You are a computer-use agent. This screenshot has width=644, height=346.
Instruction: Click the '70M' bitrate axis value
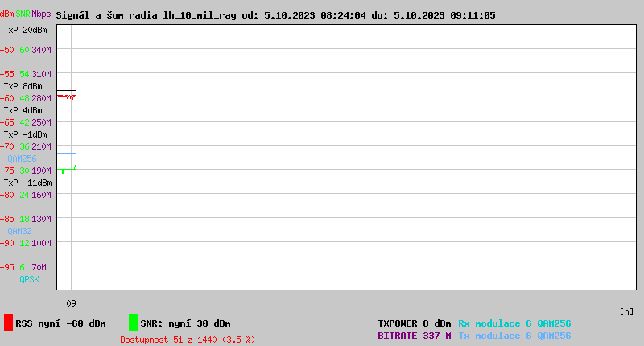(x=39, y=267)
